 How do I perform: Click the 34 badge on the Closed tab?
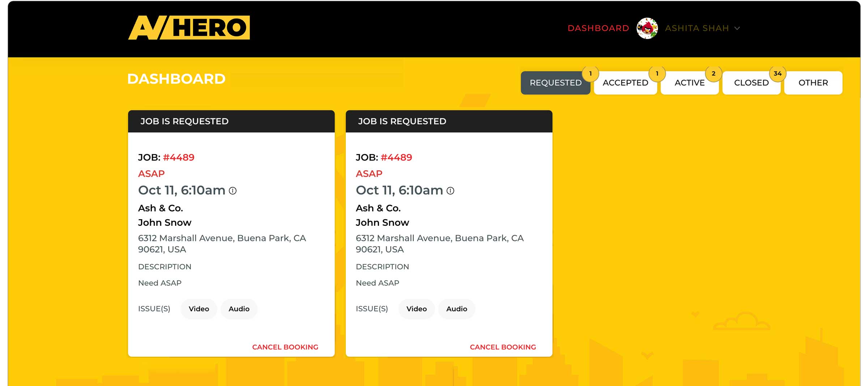pos(777,74)
